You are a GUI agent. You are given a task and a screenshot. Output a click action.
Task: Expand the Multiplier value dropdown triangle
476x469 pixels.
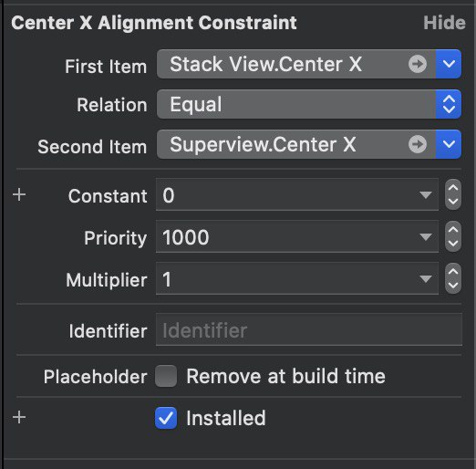tap(425, 278)
